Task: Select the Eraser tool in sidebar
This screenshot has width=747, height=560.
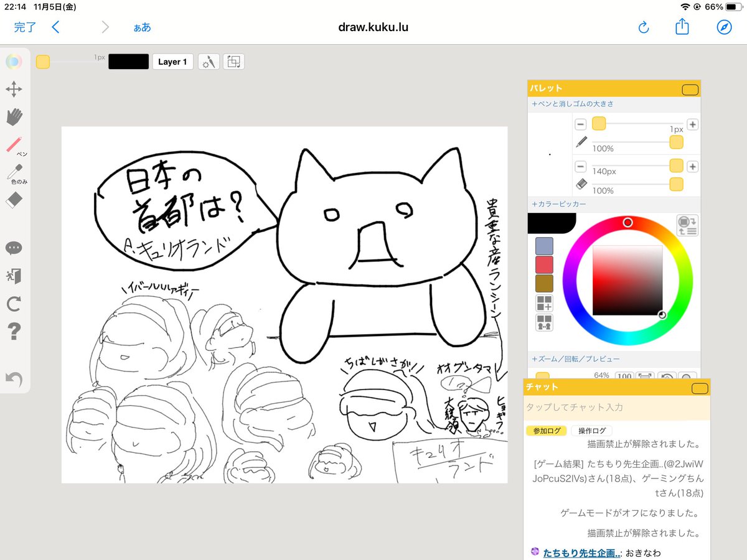Action: coord(14,200)
